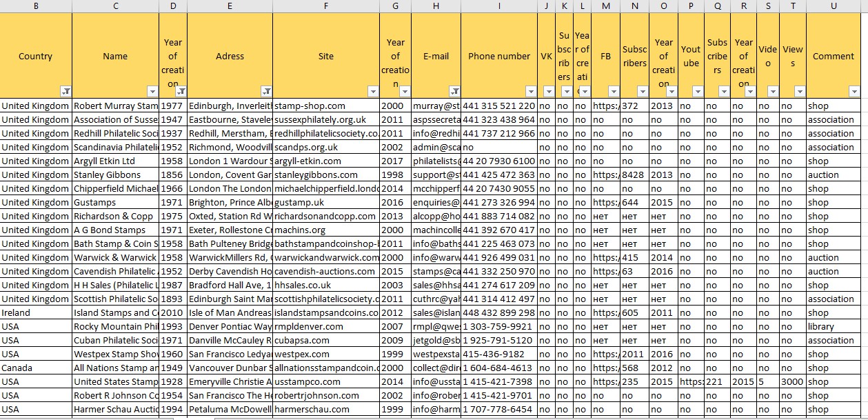Click the Comment header cell
868x420 pixels.
click(x=834, y=56)
